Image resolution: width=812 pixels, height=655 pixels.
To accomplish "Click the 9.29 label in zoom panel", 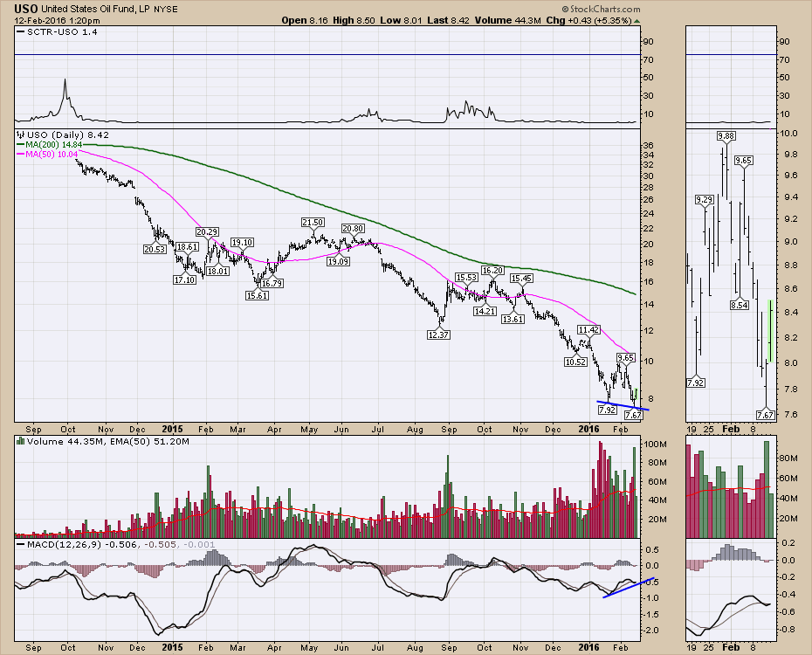I will 705,199.
